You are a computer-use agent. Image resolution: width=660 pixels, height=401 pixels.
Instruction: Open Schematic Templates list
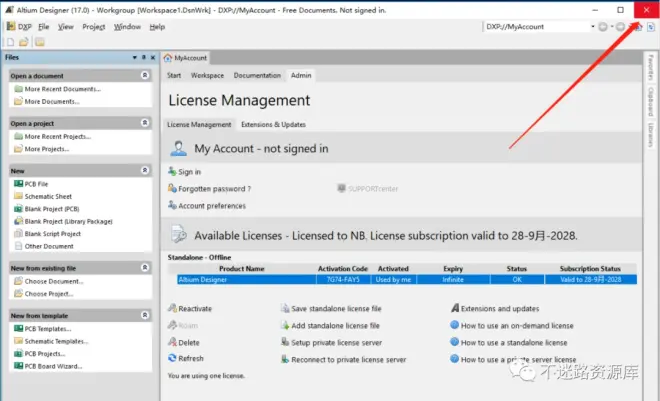pos(56,341)
